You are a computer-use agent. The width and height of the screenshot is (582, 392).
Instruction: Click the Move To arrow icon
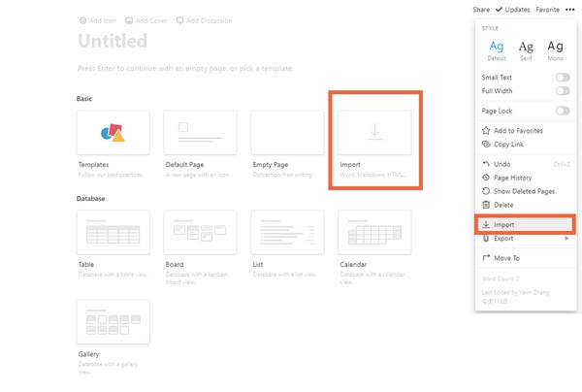pos(486,258)
